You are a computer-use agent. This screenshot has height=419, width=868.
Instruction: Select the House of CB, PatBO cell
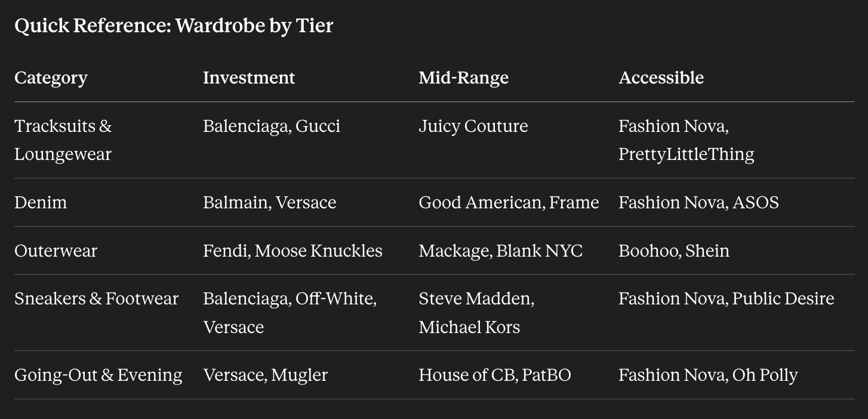(495, 375)
